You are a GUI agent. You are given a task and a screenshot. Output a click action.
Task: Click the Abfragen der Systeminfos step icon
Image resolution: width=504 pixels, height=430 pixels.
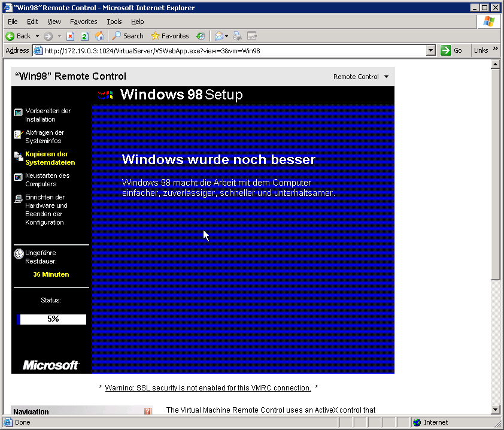pyautogui.click(x=19, y=134)
